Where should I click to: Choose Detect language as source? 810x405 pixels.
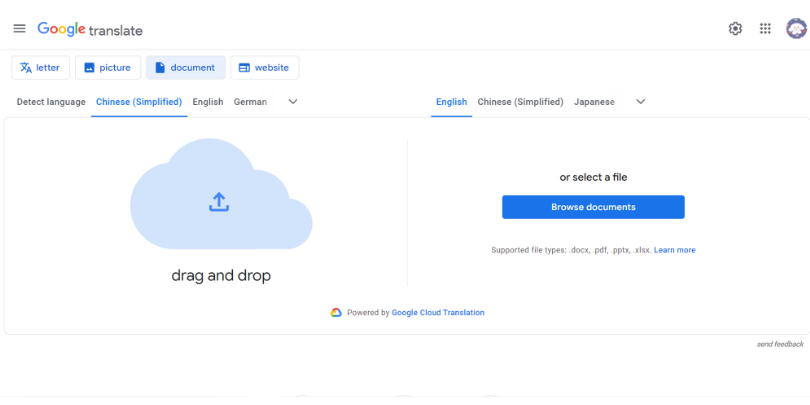click(51, 102)
